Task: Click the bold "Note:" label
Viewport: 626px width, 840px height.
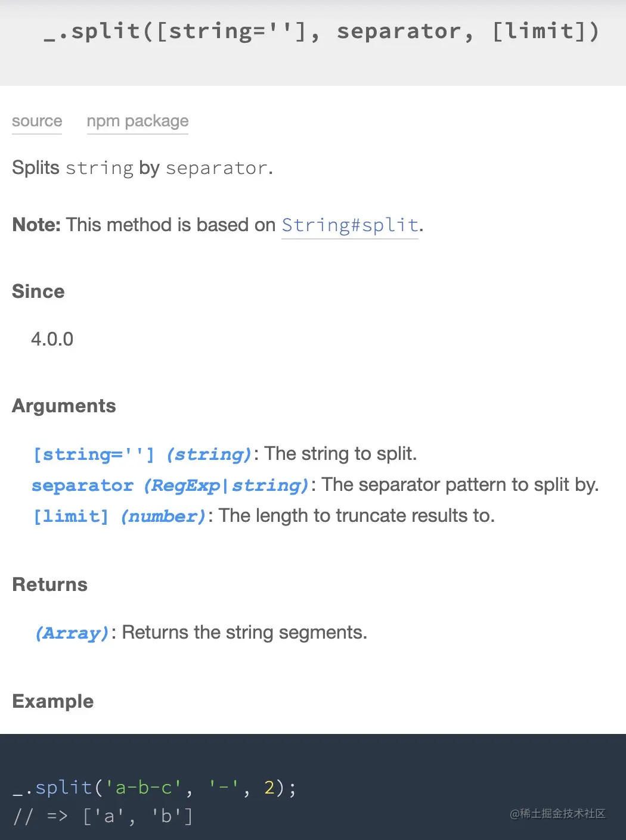Action: [x=36, y=225]
